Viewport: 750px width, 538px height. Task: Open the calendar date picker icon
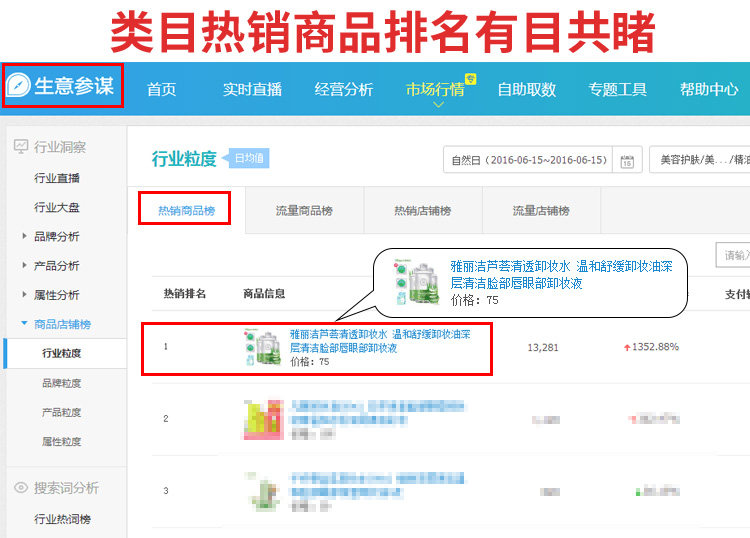pos(627,161)
